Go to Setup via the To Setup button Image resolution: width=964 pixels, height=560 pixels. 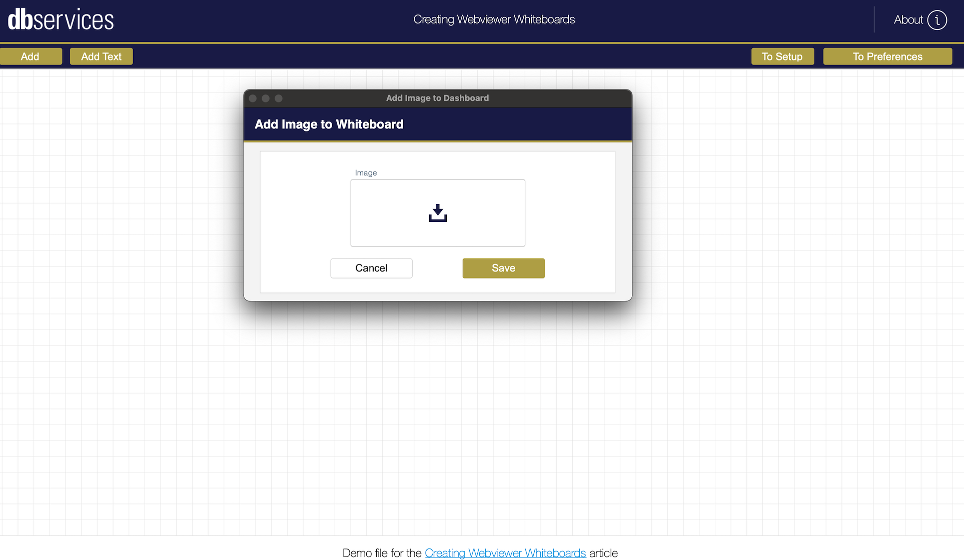782,56
